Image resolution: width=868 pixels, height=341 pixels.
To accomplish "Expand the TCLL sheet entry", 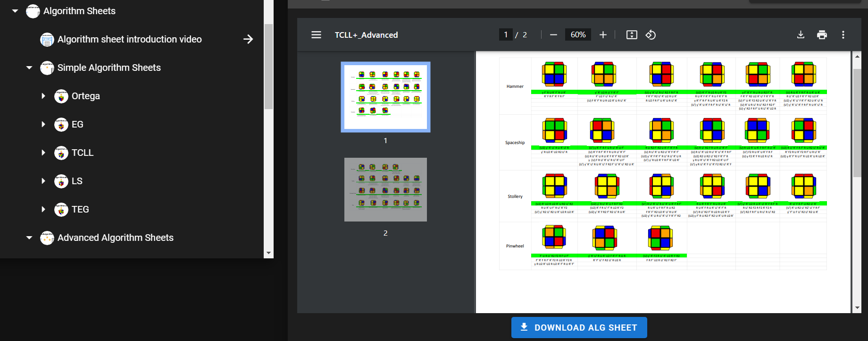I will click(x=43, y=153).
